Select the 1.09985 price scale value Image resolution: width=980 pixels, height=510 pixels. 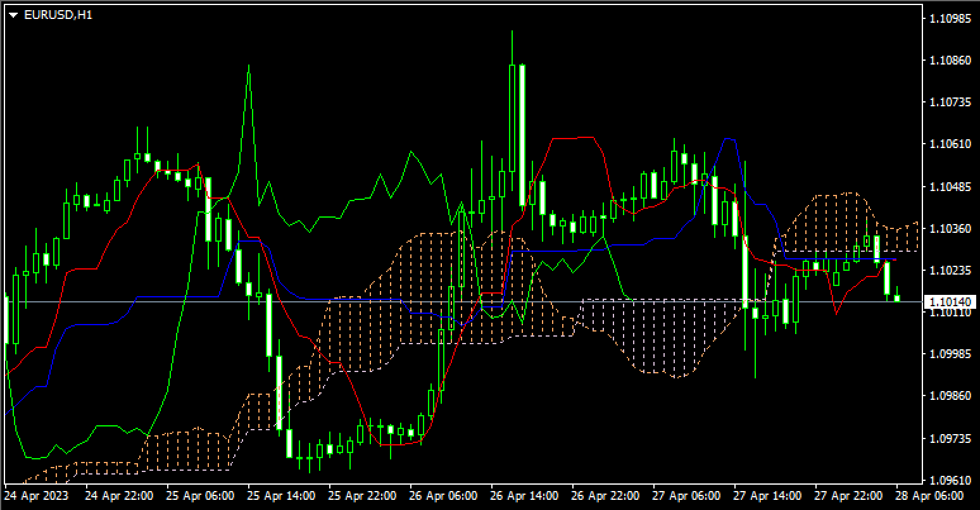click(952, 354)
